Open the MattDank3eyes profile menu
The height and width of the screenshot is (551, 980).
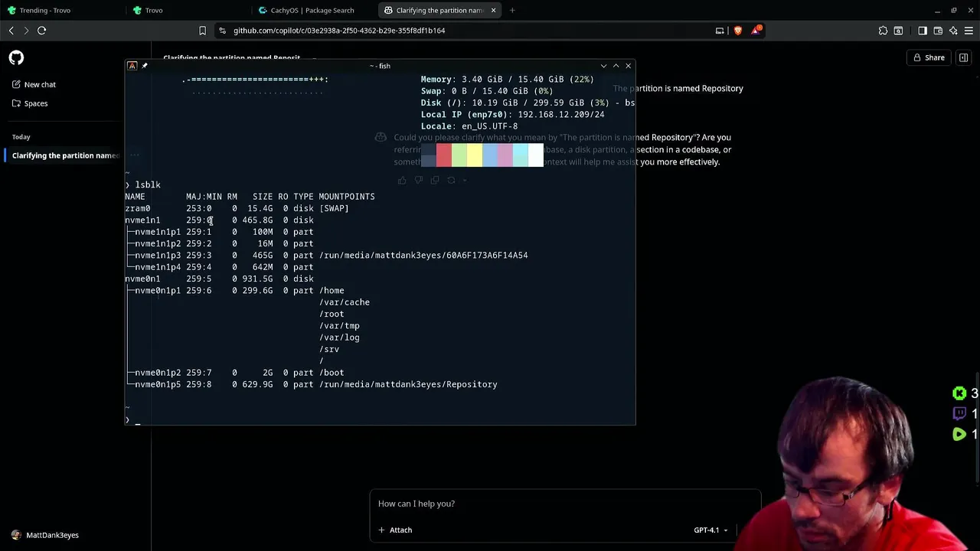click(46, 535)
